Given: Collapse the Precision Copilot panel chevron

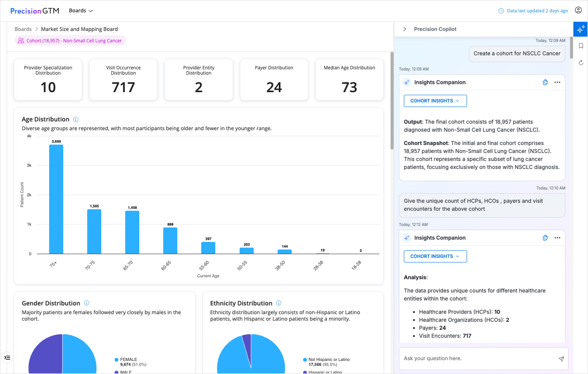Looking at the screenshot, I should click(x=405, y=29).
